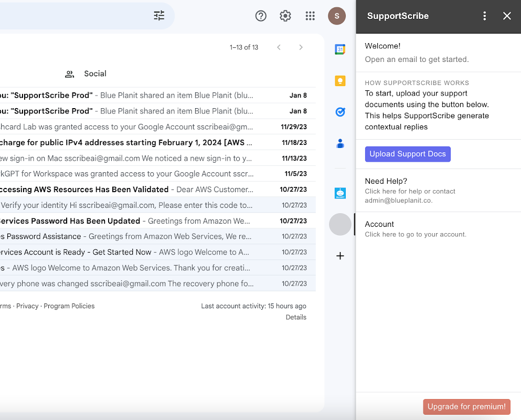The width and height of the screenshot is (521, 420).
Task: Close the SupportScribe panel
Action: (507, 16)
